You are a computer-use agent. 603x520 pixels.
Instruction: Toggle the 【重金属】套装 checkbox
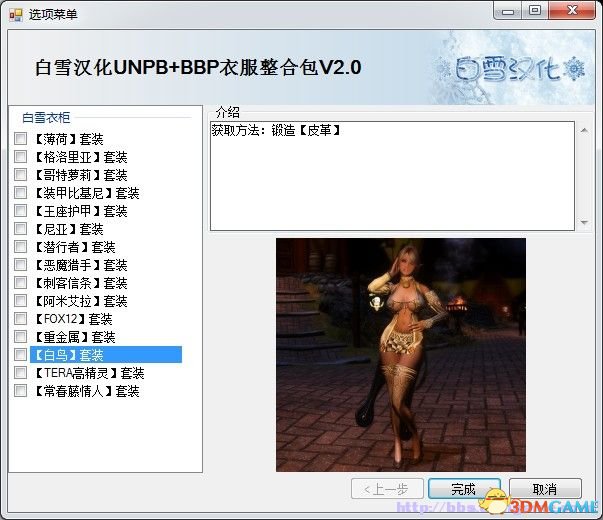(20, 337)
